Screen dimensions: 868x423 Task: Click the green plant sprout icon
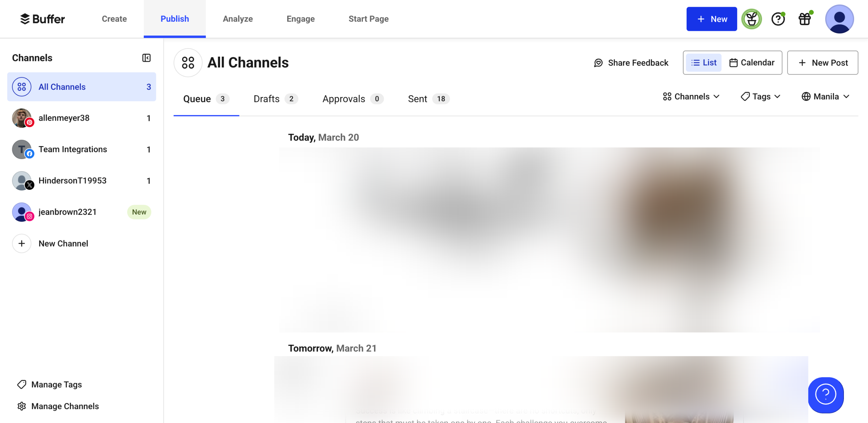[751, 19]
